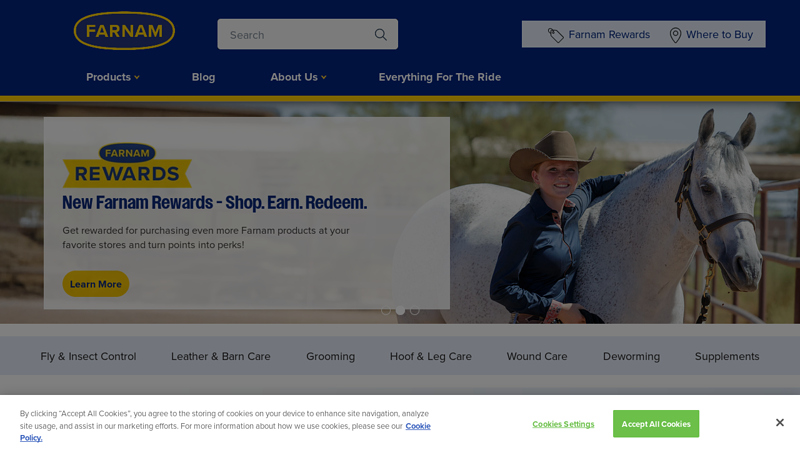The height and width of the screenshot is (450, 800).
Task: Click the magnifying glass search icon
Action: coord(381,35)
